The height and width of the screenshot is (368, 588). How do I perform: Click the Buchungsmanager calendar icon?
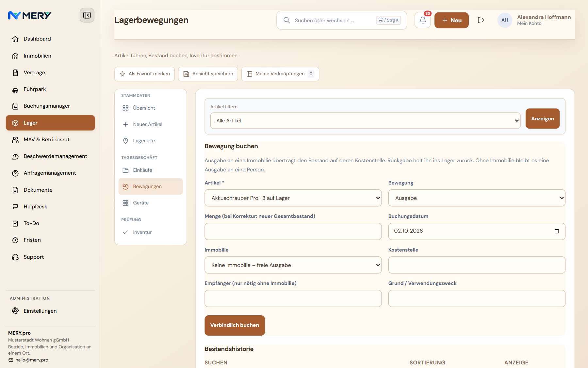[15, 106]
